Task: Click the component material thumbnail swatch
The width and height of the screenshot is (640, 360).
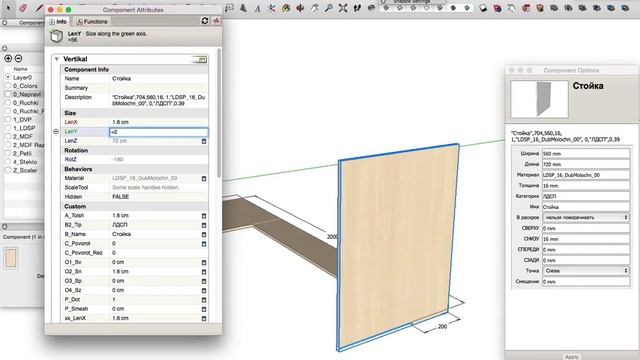Action: [11, 258]
